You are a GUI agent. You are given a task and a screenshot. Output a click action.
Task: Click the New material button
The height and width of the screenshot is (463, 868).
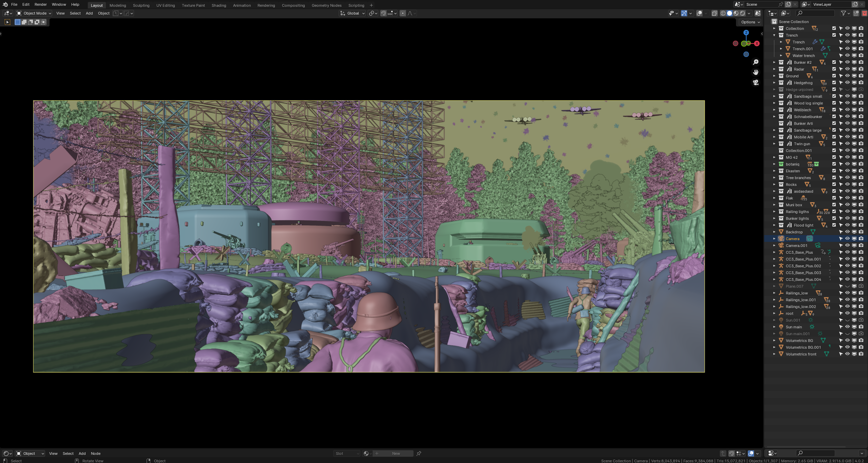[x=393, y=454]
